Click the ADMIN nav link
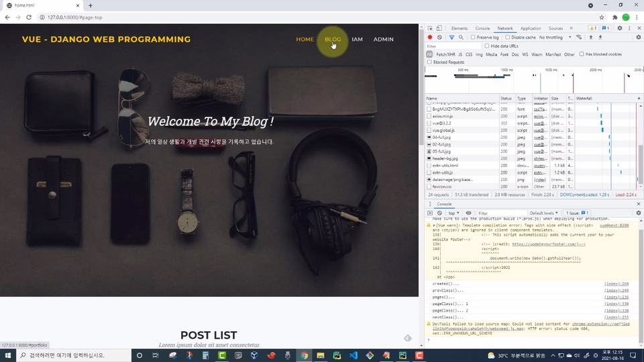 (383, 40)
